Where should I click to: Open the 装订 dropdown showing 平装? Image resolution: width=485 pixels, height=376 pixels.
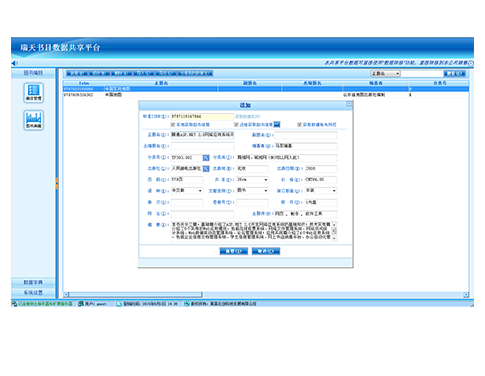pyautogui.click(x=334, y=191)
